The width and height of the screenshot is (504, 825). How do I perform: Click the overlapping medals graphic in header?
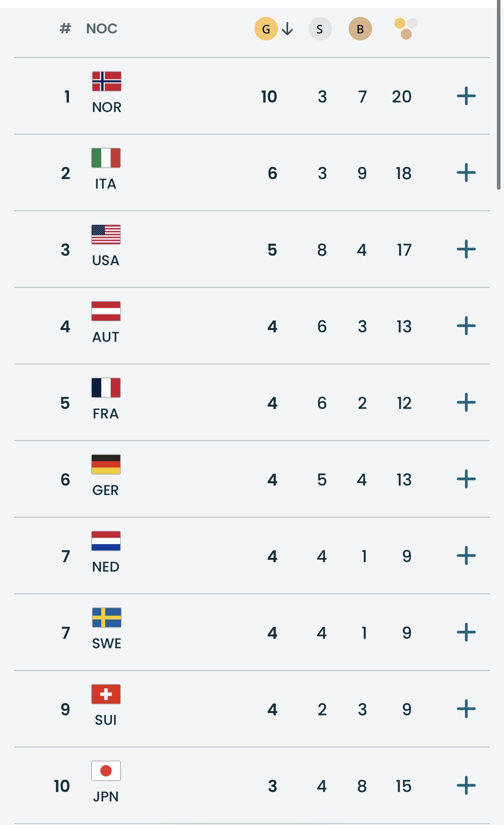click(x=406, y=28)
